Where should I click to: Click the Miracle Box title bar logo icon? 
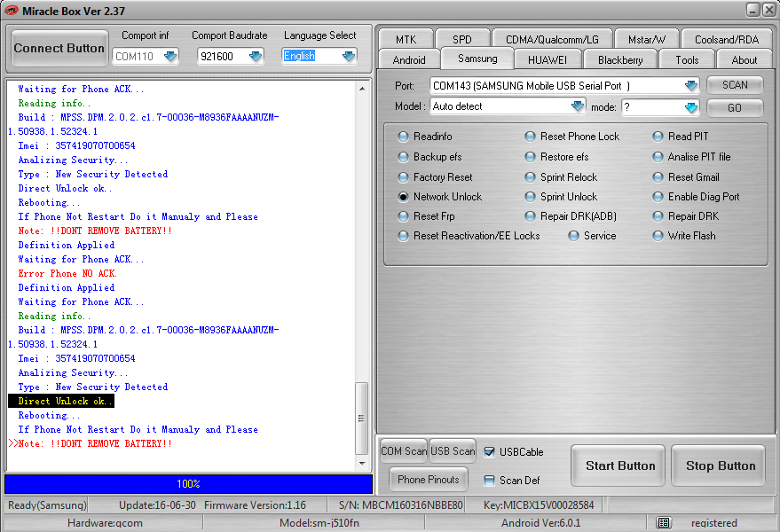pyautogui.click(x=11, y=11)
